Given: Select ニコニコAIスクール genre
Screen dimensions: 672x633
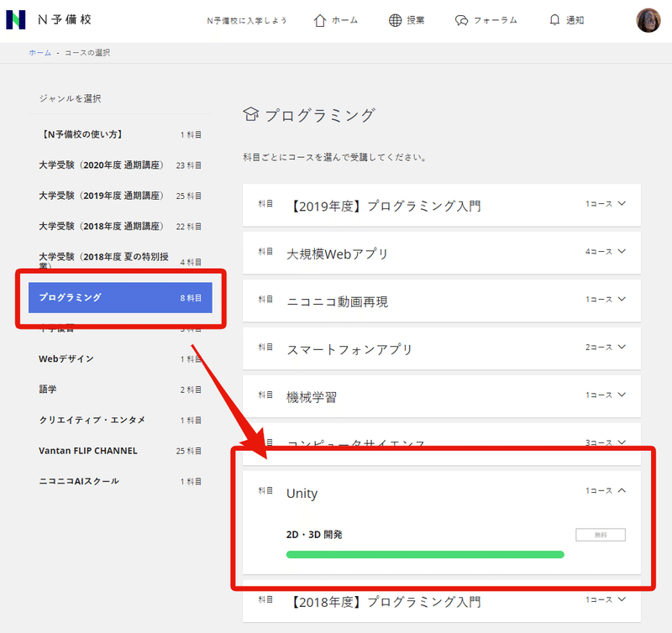Looking at the screenshot, I should [120, 481].
